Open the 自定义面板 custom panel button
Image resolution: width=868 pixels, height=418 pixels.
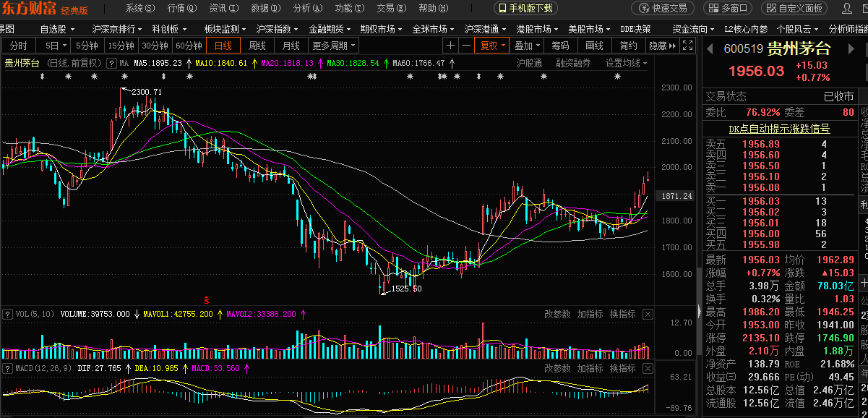(x=794, y=8)
